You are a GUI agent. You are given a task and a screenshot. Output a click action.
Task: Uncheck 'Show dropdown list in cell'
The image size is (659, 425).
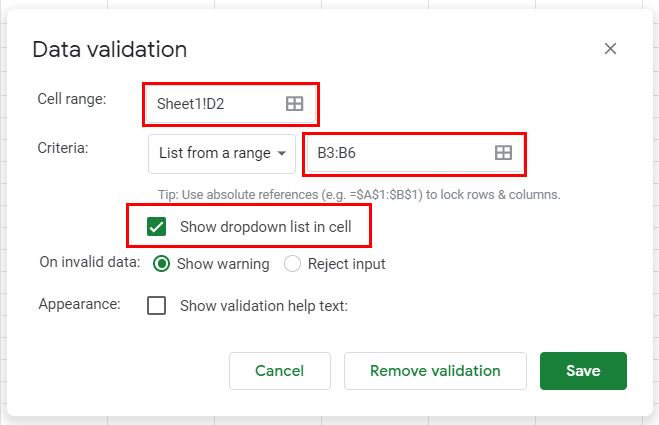[x=157, y=227]
